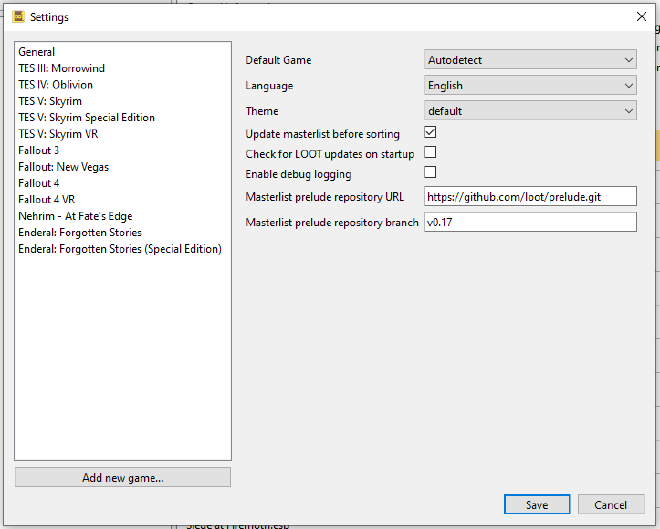
Task: Save the settings
Action: coord(537,504)
